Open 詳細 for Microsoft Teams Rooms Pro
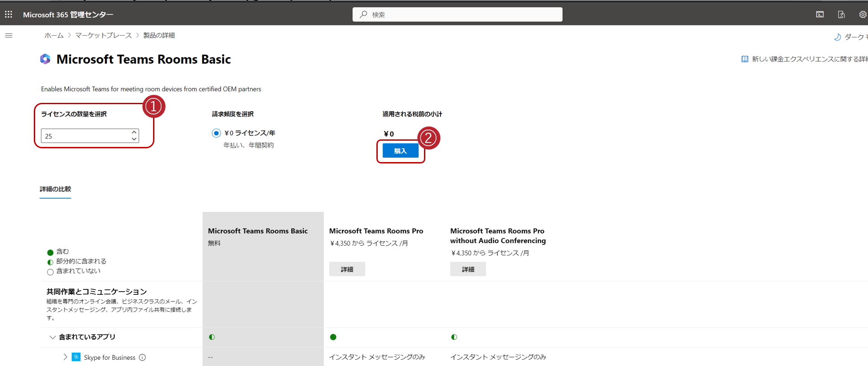The width and height of the screenshot is (868, 366). [x=347, y=269]
